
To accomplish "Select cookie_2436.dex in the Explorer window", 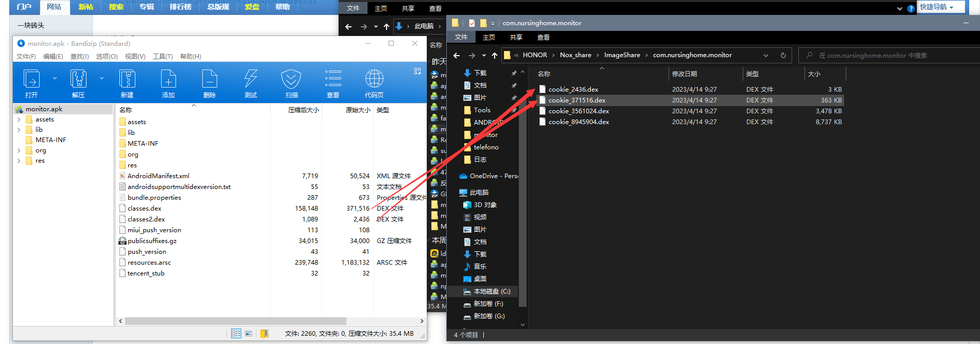I will 573,90.
